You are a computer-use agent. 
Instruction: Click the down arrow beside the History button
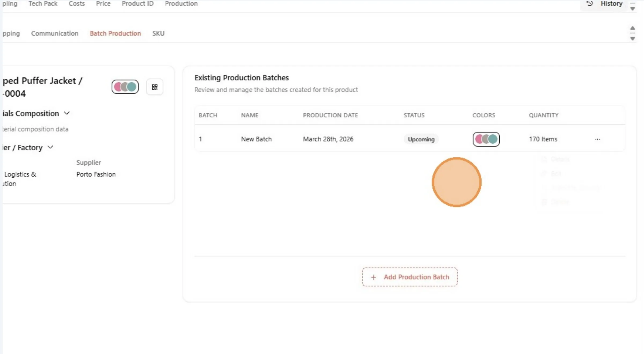coord(632,9)
